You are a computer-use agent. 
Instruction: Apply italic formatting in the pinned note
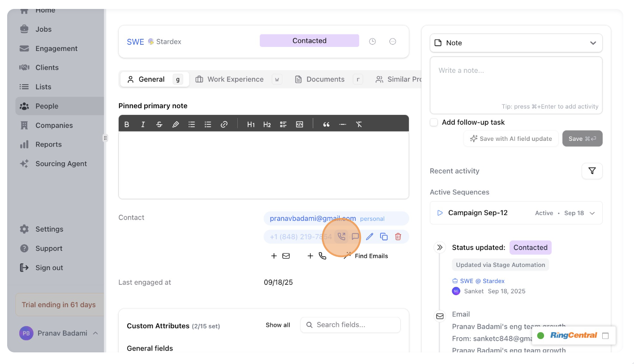coord(143,124)
